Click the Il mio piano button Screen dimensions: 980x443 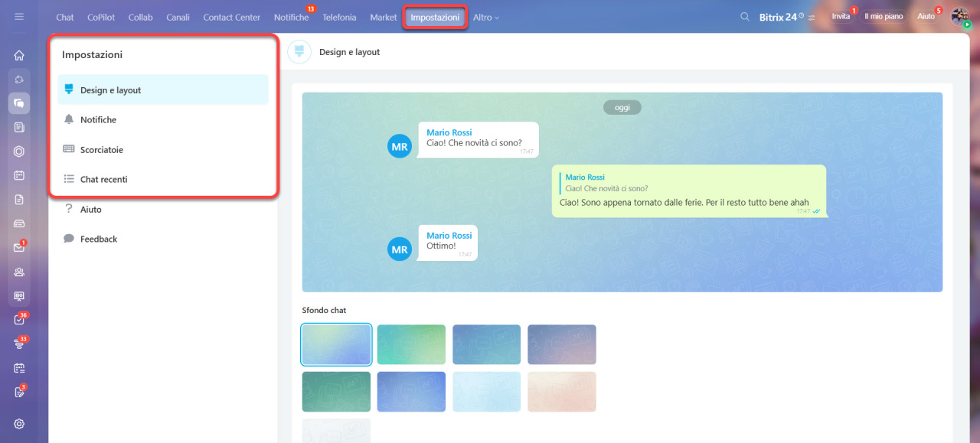coord(884,17)
